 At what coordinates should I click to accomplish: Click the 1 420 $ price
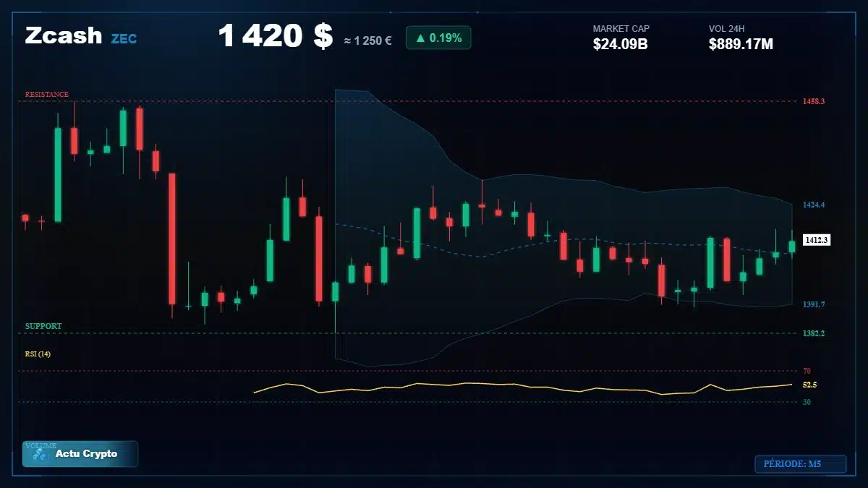pyautogui.click(x=275, y=36)
